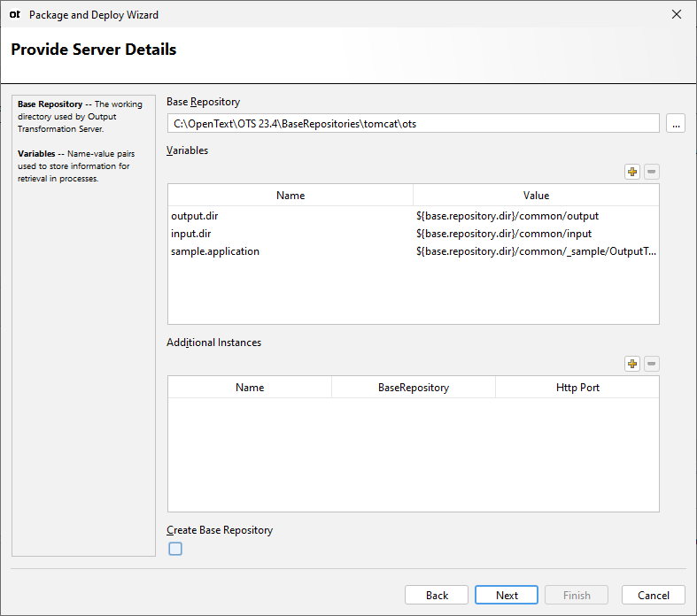
Task: Click the BaseRepository column header
Action: 414,388
